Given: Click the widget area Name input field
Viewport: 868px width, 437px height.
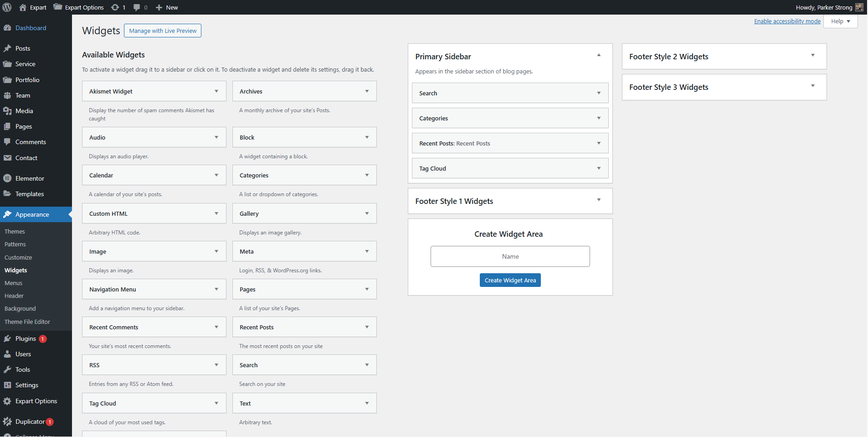Looking at the screenshot, I should coord(510,257).
